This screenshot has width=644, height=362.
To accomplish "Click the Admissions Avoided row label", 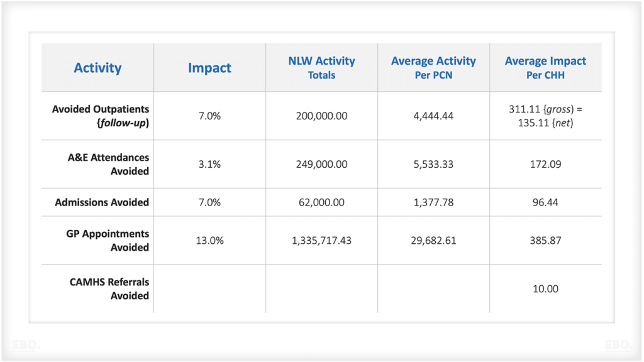I will [x=102, y=202].
